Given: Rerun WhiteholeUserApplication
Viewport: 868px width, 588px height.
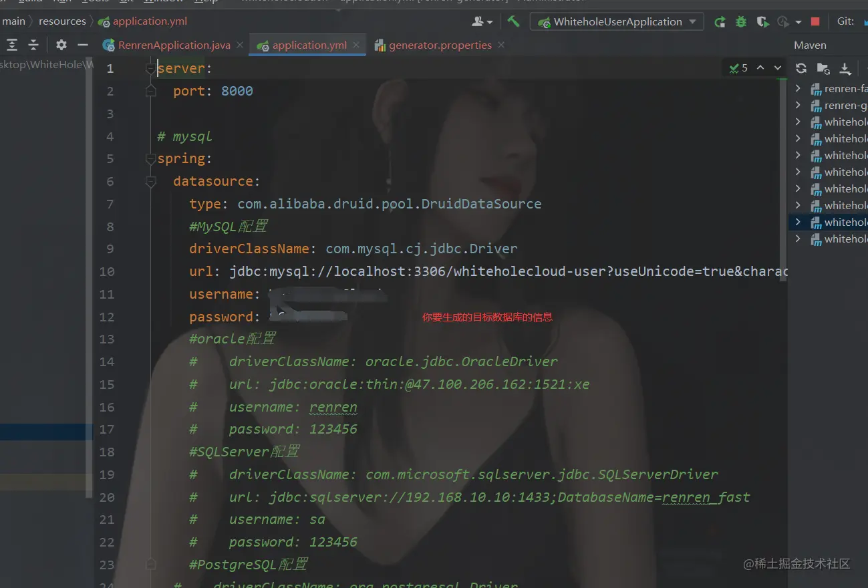Looking at the screenshot, I should pyautogui.click(x=720, y=21).
